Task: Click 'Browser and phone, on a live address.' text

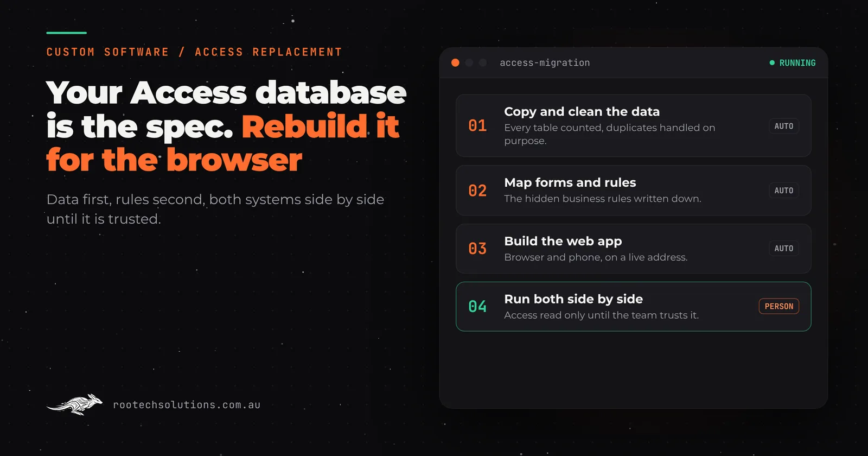Action: [x=596, y=257]
